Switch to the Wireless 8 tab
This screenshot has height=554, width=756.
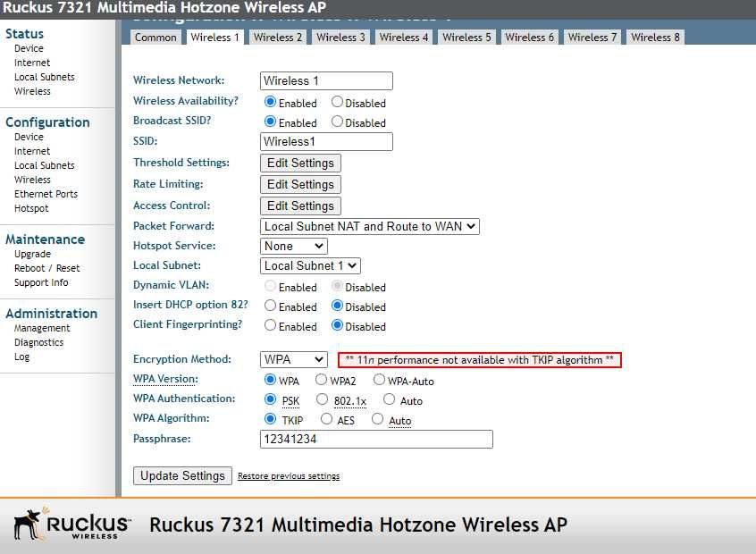click(x=655, y=38)
